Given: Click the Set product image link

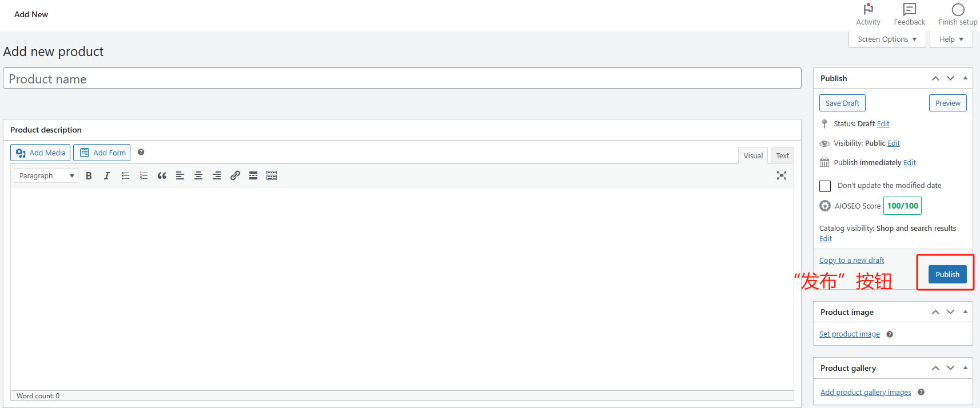Looking at the screenshot, I should point(849,334).
